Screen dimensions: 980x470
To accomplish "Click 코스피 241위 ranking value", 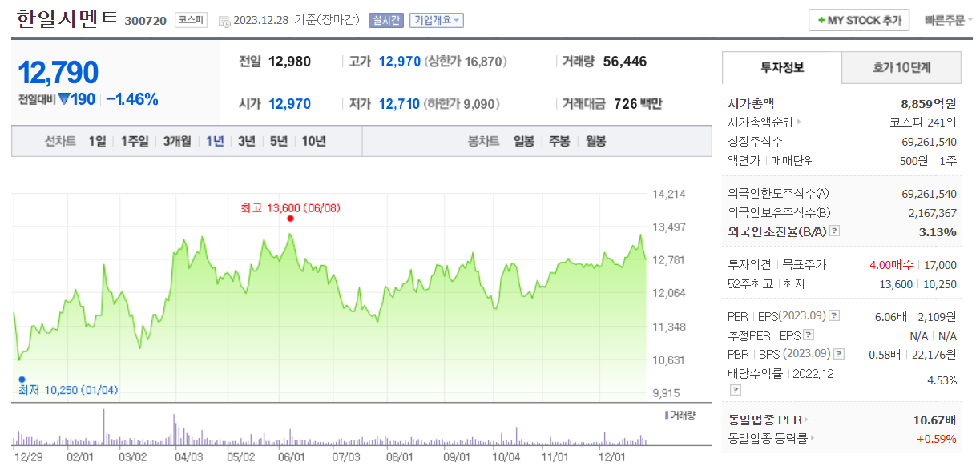I will tap(924, 123).
